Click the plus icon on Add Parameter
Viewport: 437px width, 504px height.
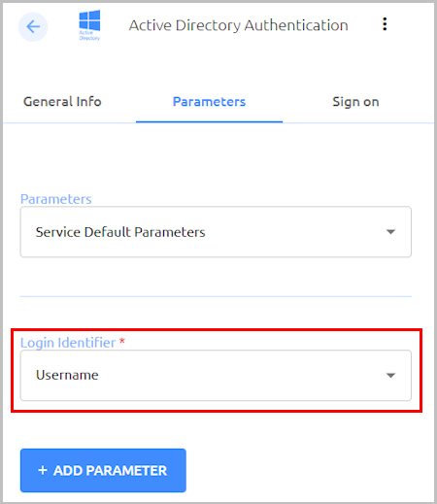(x=43, y=470)
